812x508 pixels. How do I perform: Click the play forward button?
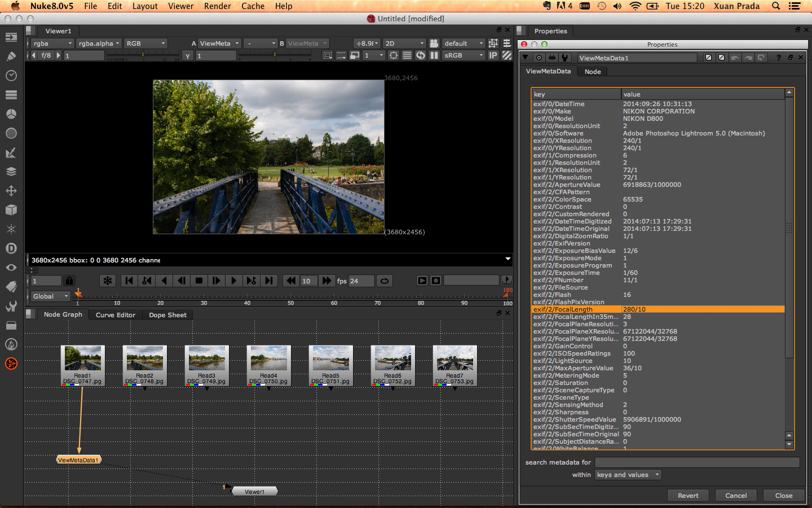pyautogui.click(x=233, y=281)
